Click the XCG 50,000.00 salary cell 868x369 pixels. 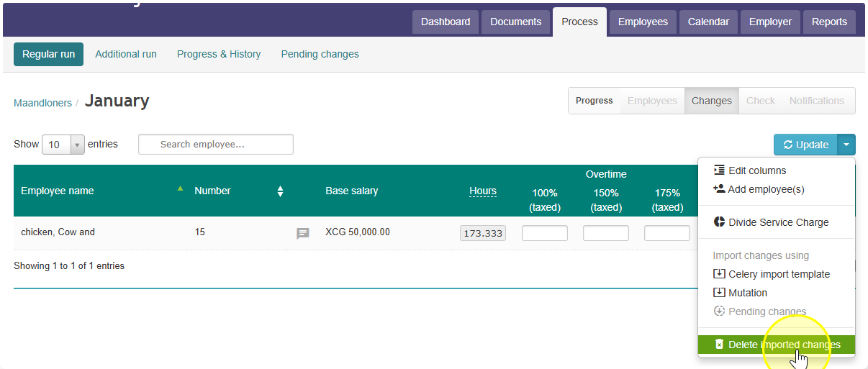click(x=358, y=232)
